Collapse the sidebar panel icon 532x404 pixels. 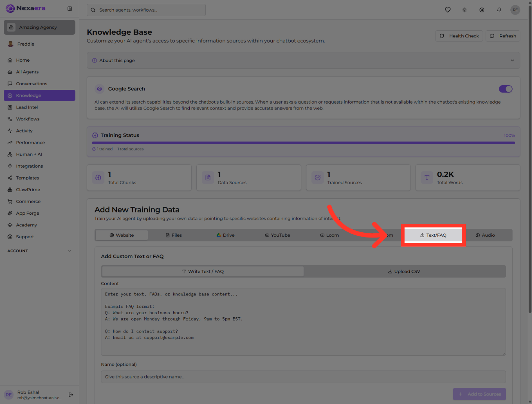point(70,9)
